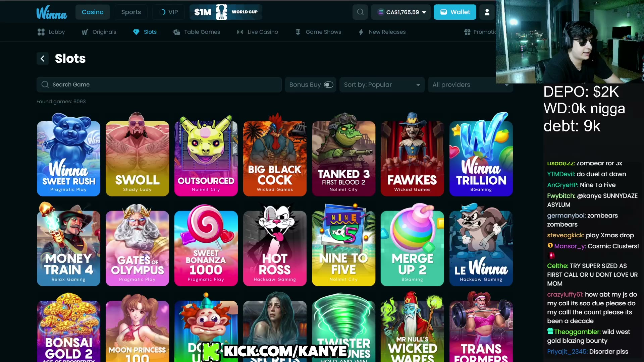The height and width of the screenshot is (362, 644).
Task: Open the Originals category
Action: pos(99,32)
